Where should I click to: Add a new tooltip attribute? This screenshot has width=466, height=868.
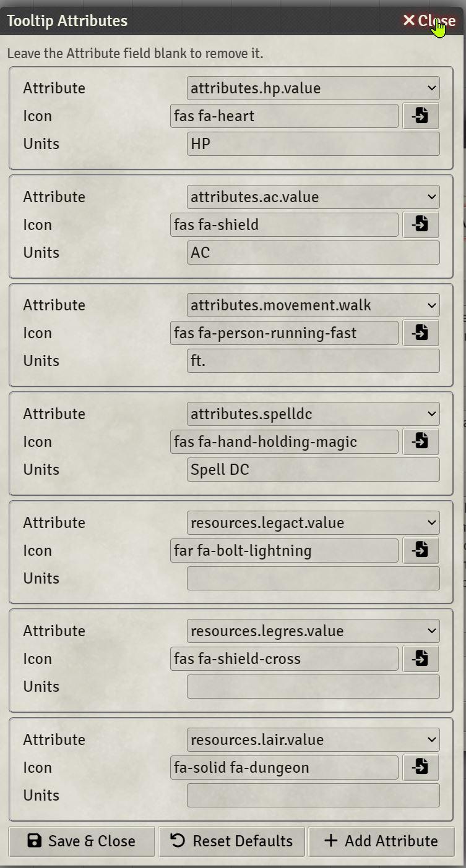click(x=380, y=841)
